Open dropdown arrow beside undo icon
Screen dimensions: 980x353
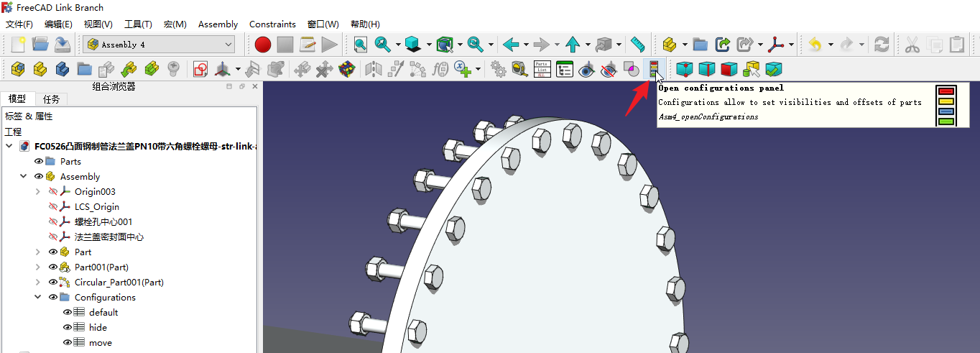pyautogui.click(x=830, y=45)
